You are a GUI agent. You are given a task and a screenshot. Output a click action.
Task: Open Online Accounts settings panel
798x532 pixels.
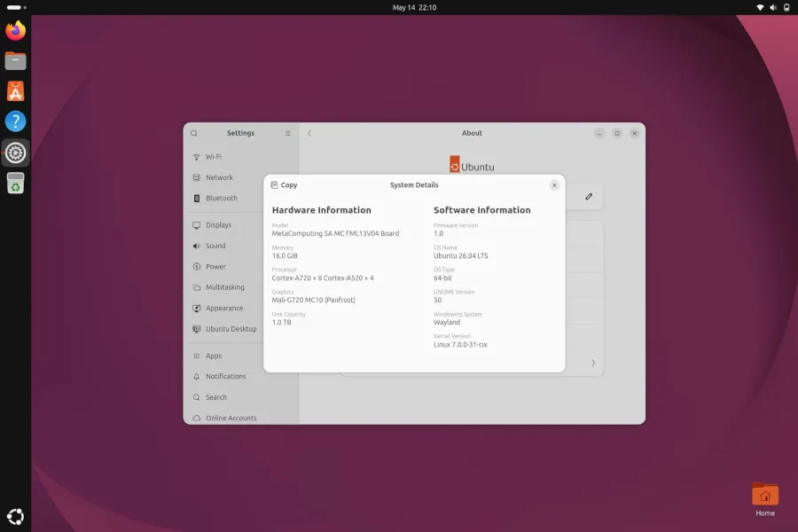tap(240, 418)
